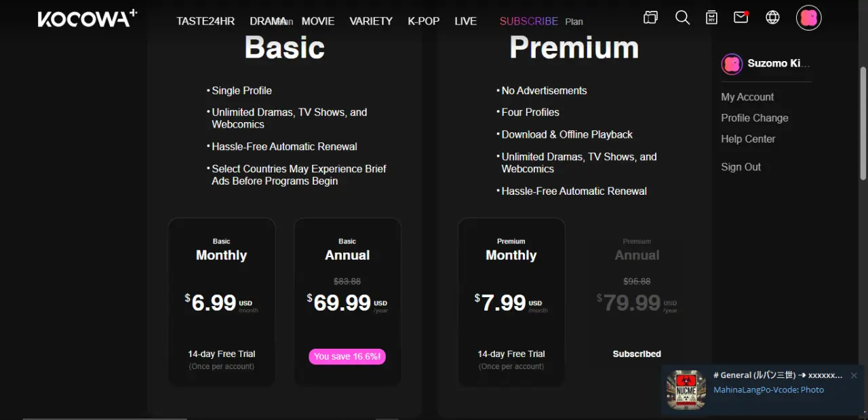The image size is (868, 420).
Task: Click the Suzomo Ki profile avatar in side menu
Action: [x=732, y=64]
